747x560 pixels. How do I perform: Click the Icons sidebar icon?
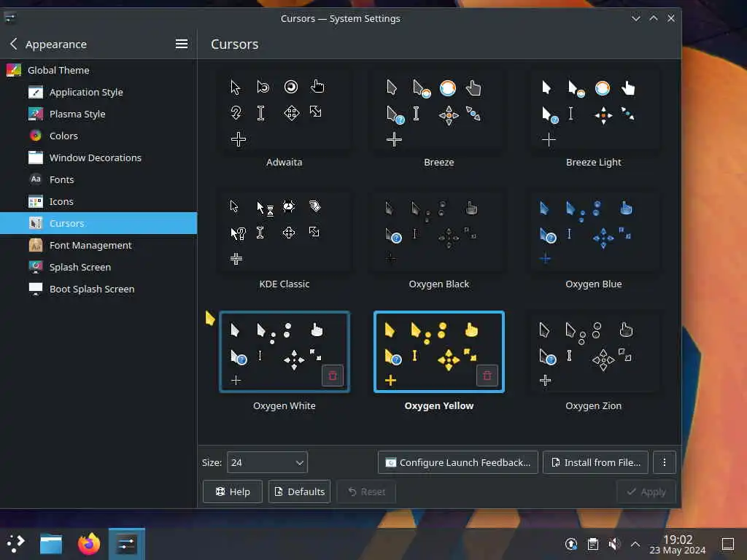(36, 201)
